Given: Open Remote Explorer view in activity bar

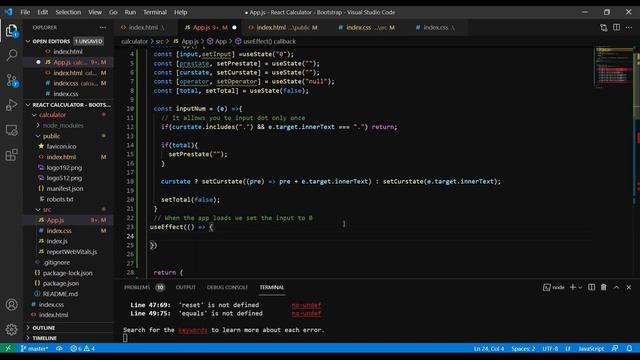Looking at the screenshot, I should 11,130.
